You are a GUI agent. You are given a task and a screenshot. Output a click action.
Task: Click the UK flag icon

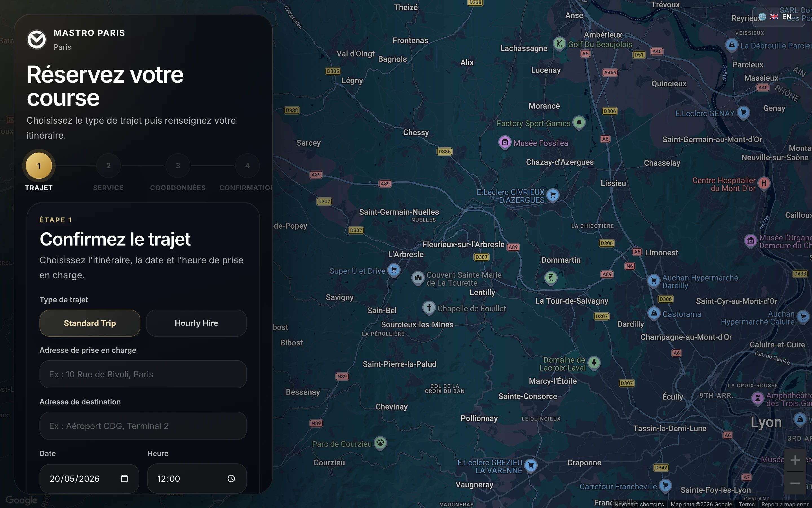(x=774, y=17)
